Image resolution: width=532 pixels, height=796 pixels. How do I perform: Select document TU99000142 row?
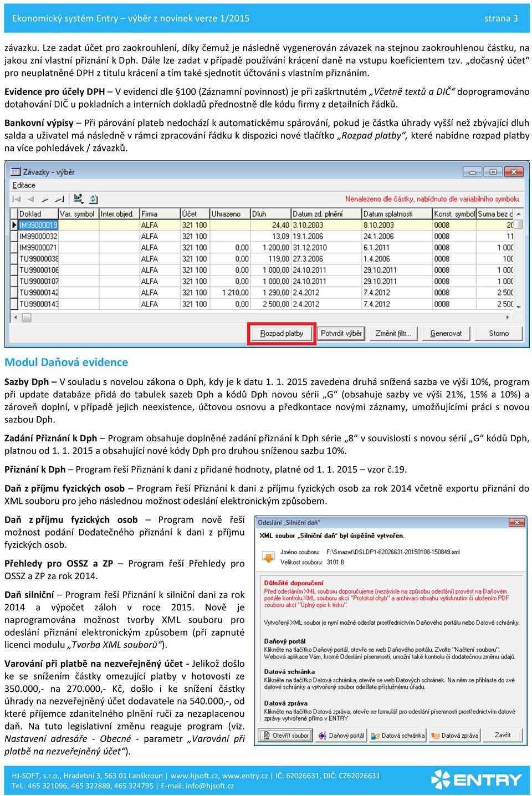pyautogui.click(x=38, y=293)
